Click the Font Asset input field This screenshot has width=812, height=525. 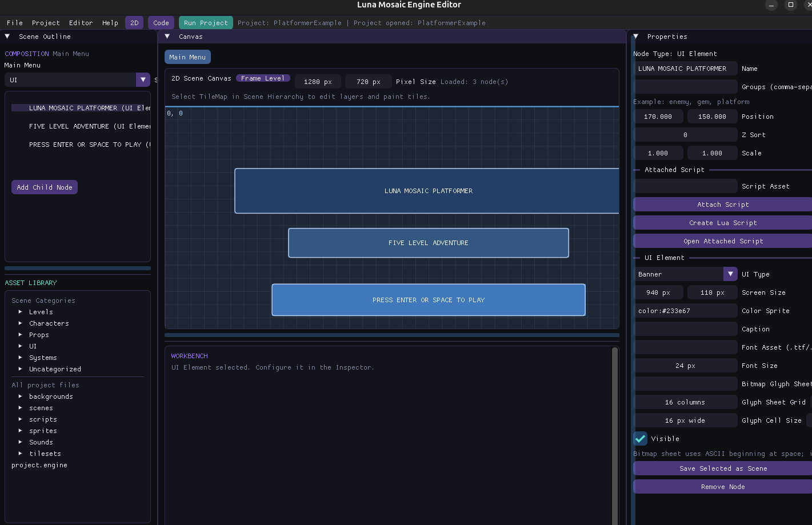point(686,347)
